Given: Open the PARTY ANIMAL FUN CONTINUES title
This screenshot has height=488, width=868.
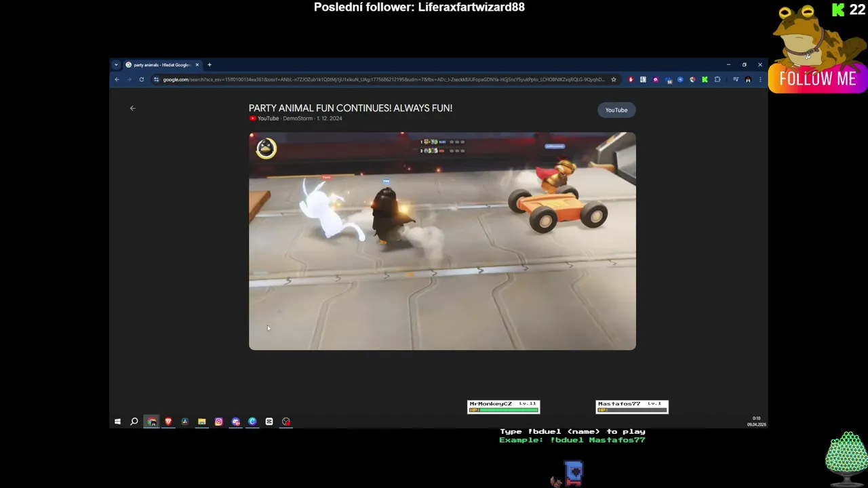Looking at the screenshot, I should tap(351, 108).
